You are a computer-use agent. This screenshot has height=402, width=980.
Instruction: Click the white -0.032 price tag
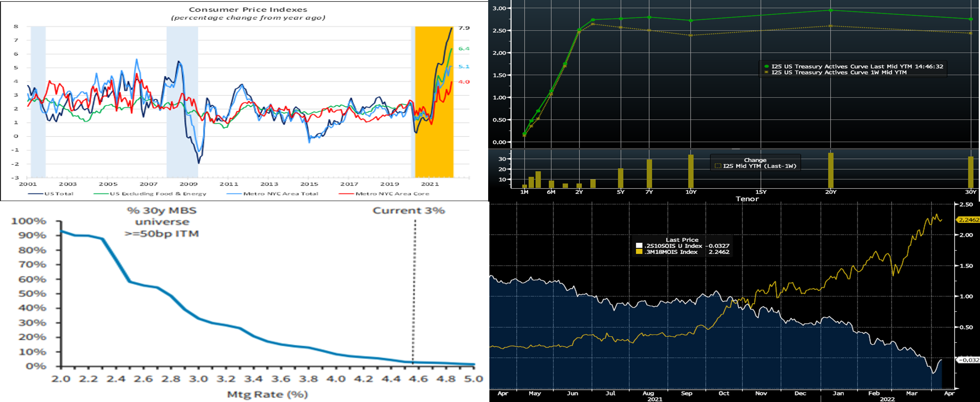pyautogui.click(x=968, y=360)
